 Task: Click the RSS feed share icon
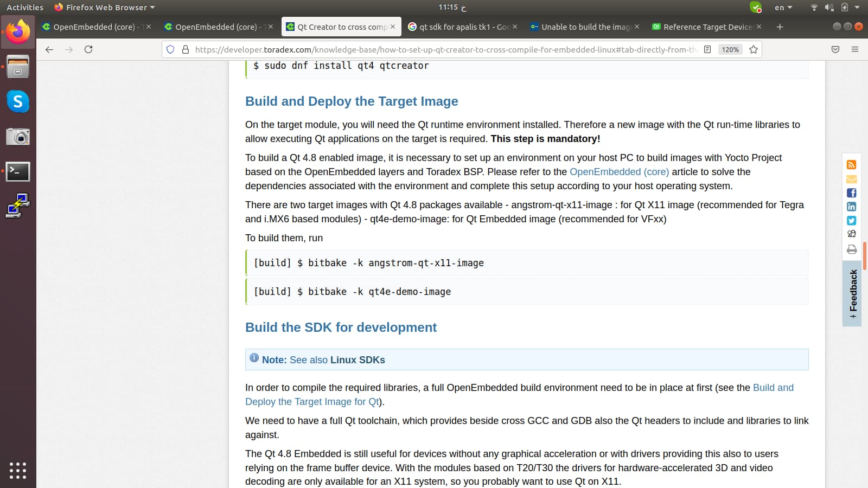point(851,165)
